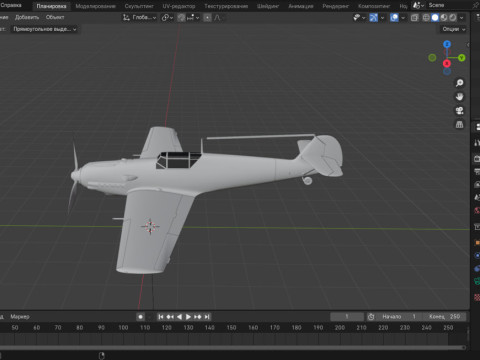Viewport: 480px width, 360px height.
Task: Open the UV-редактор workspace tab
Action: click(x=179, y=6)
